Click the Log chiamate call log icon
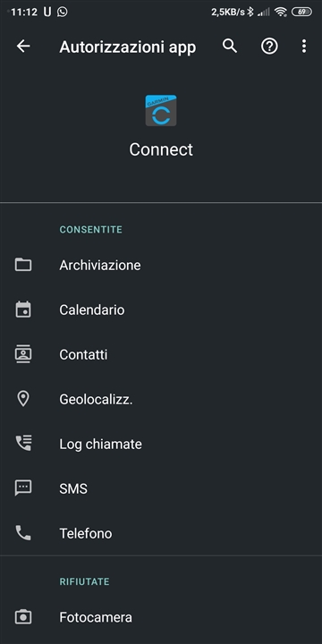Screen dimensions: 322x644 [23, 444]
